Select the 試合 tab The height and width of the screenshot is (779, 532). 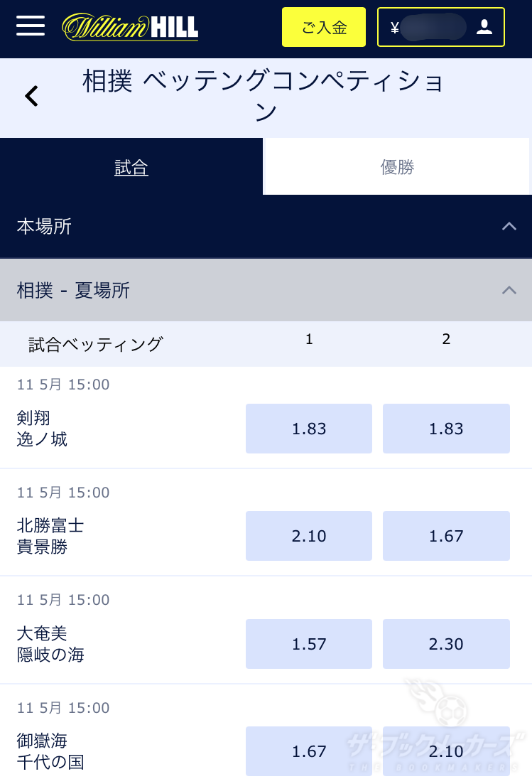[131, 166]
